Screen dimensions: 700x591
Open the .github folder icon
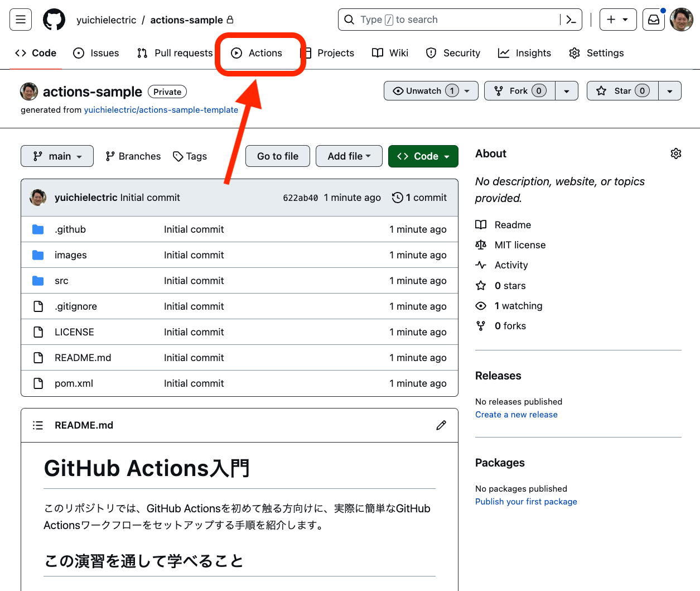click(38, 229)
